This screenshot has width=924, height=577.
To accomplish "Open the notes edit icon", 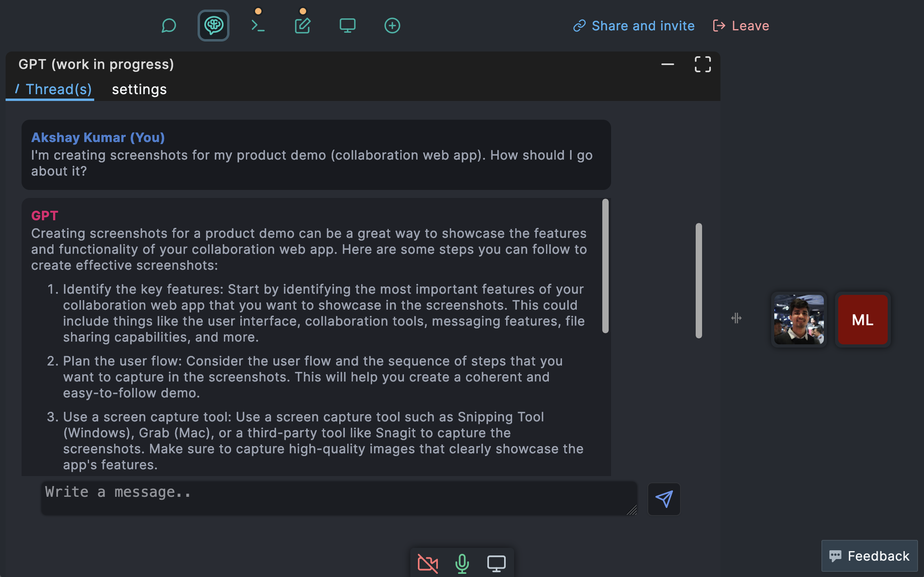I will click(x=303, y=26).
